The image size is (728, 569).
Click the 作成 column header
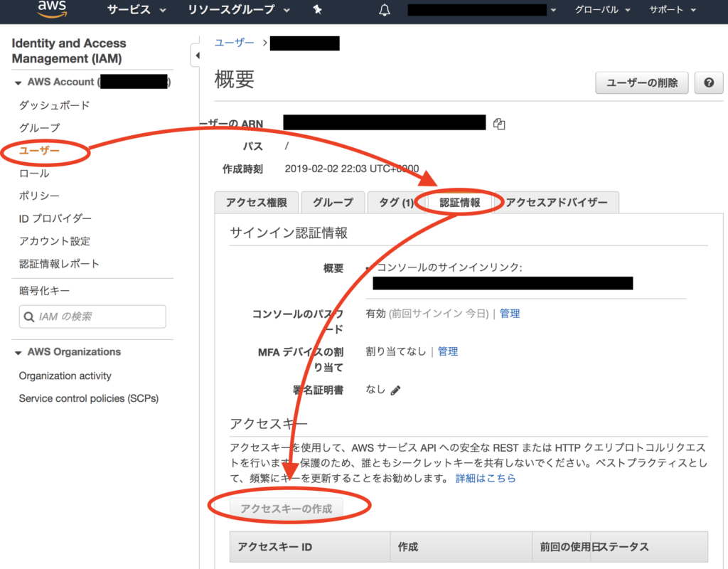click(x=461, y=547)
